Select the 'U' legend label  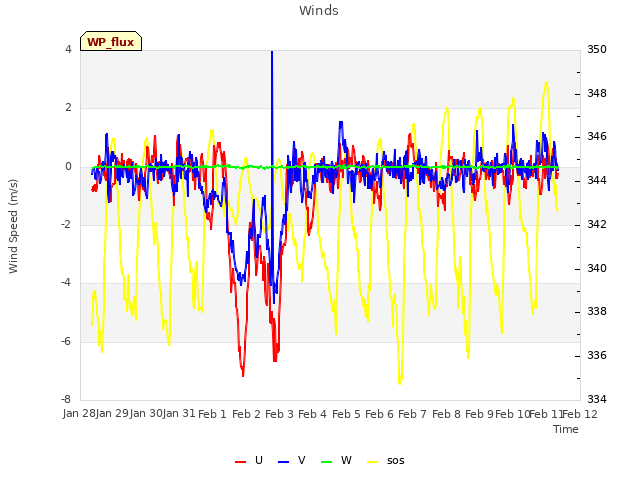[259, 460]
